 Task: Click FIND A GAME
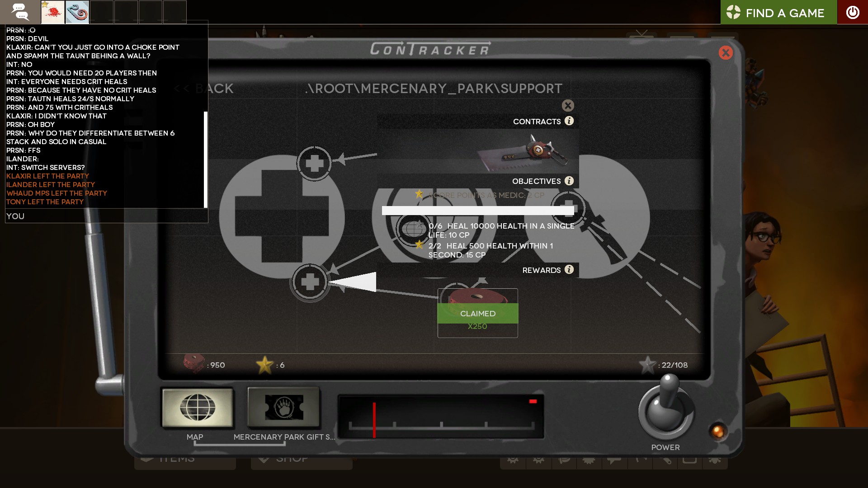click(778, 12)
